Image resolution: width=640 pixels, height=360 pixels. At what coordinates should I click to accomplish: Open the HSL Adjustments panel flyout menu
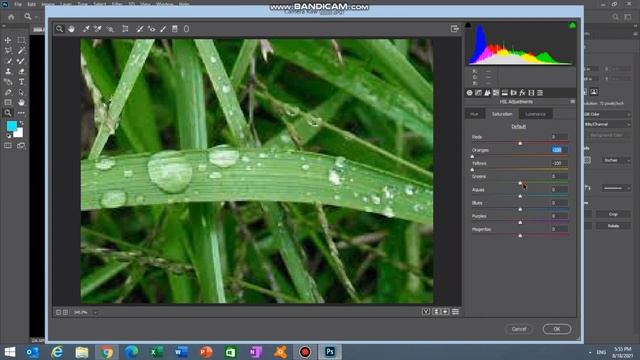[572, 102]
